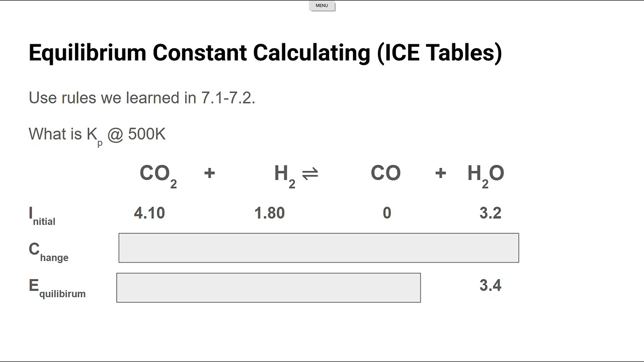This screenshot has width=644, height=362.
Task: Reveal the gray Equilibrium row cover box
Action: 268,288
